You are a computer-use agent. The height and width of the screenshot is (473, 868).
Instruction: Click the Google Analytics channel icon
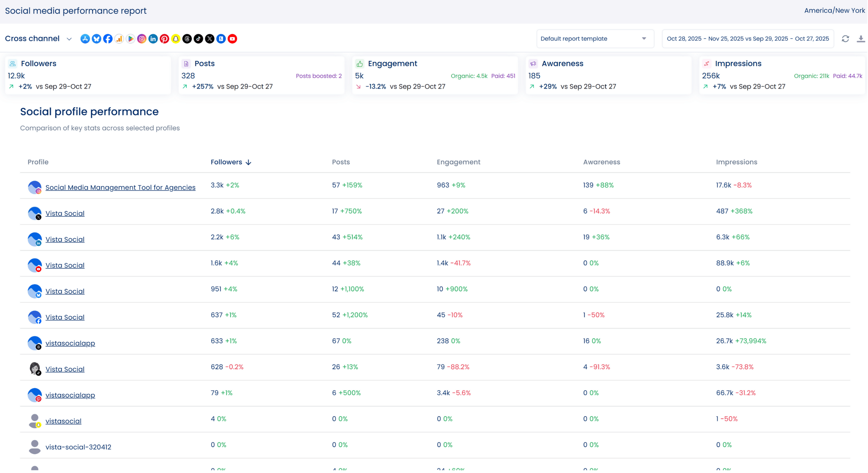tap(119, 39)
